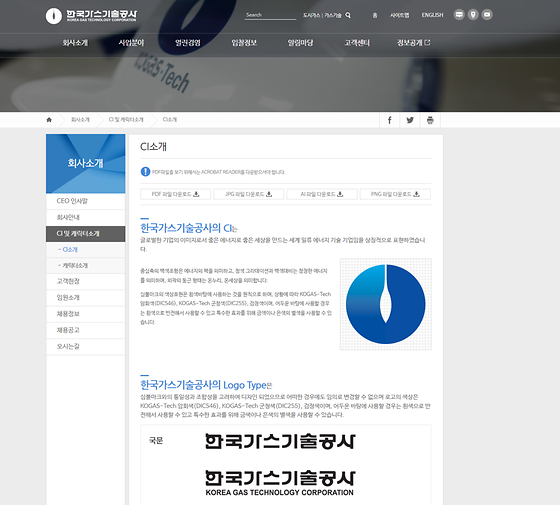Open the 알림마당 main menu
The height and width of the screenshot is (505, 560).
[x=301, y=43]
